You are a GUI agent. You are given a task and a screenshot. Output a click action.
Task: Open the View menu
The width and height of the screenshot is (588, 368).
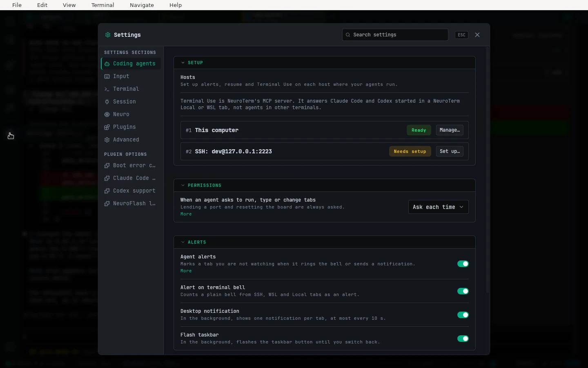[x=69, y=5]
